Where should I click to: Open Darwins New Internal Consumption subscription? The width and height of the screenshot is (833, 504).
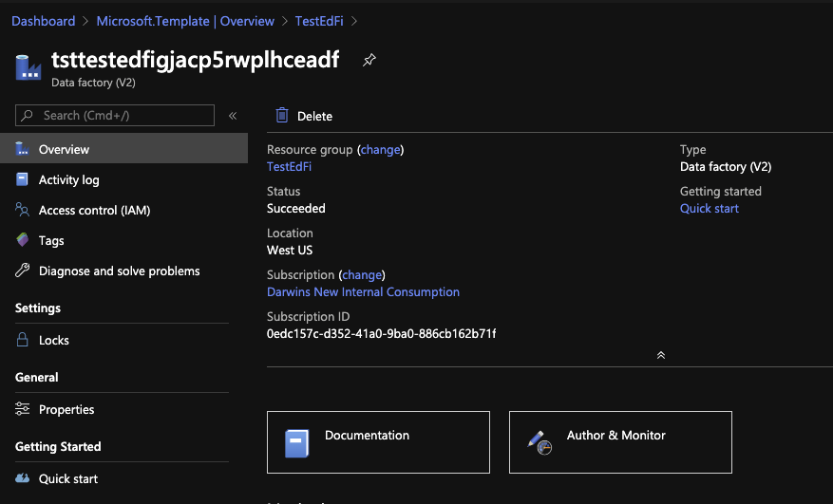(x=363, y=291)
